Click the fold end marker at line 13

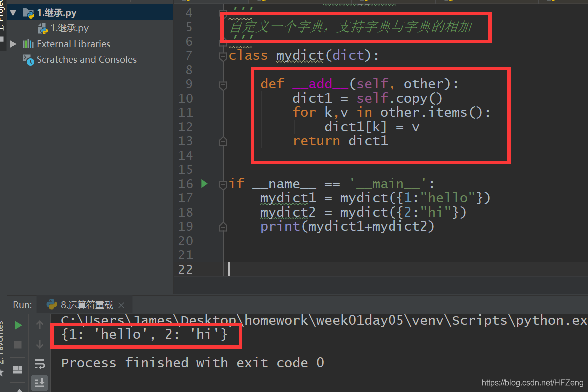(x=223, y=141)
